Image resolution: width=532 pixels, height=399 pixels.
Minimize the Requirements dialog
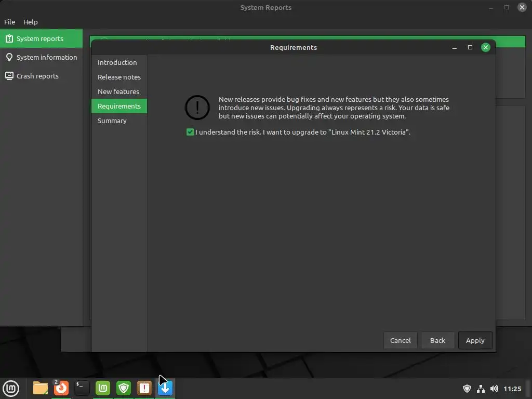pyautogui.click(x=454, y=47)
